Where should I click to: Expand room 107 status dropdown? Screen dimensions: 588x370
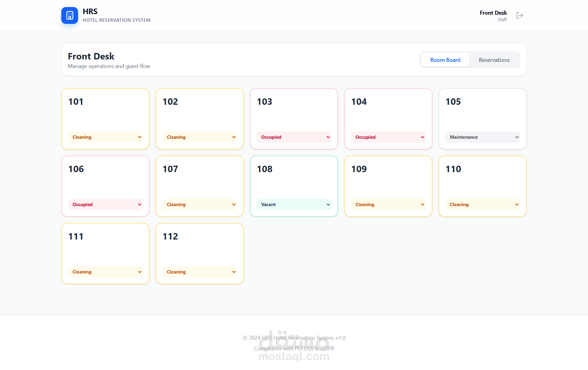point(199,205)
